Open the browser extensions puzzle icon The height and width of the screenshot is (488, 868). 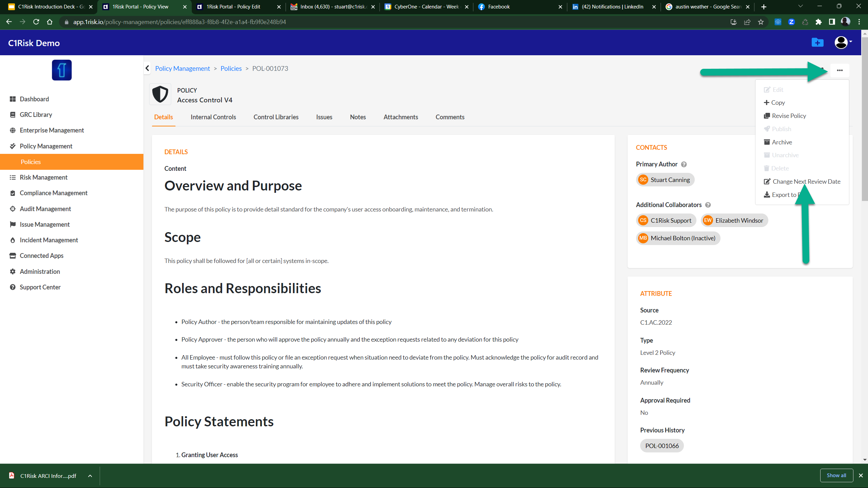coord(818,22)
